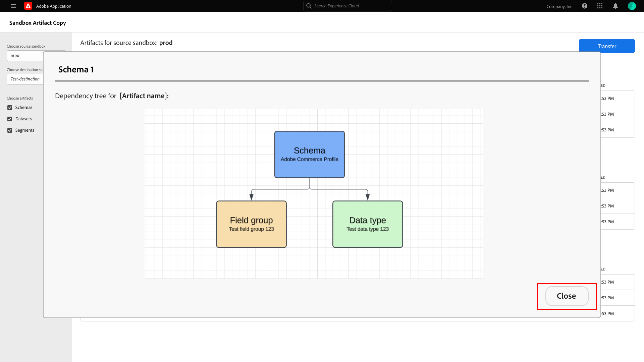644x362 pixels.
Task: Open the help question mark icon
Action: tap(585, 6)
